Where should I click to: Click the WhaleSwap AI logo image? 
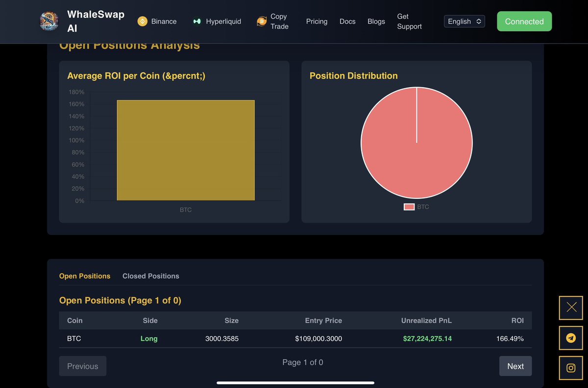pos(49,21)
